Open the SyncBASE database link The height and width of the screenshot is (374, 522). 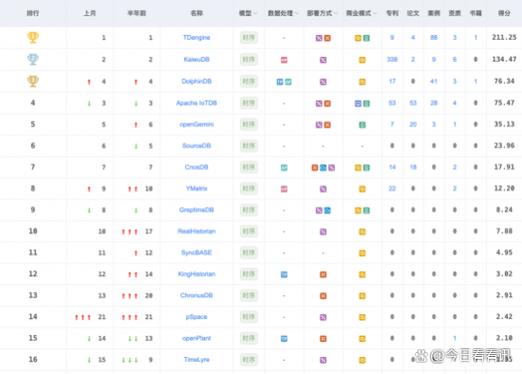[197, 253]
